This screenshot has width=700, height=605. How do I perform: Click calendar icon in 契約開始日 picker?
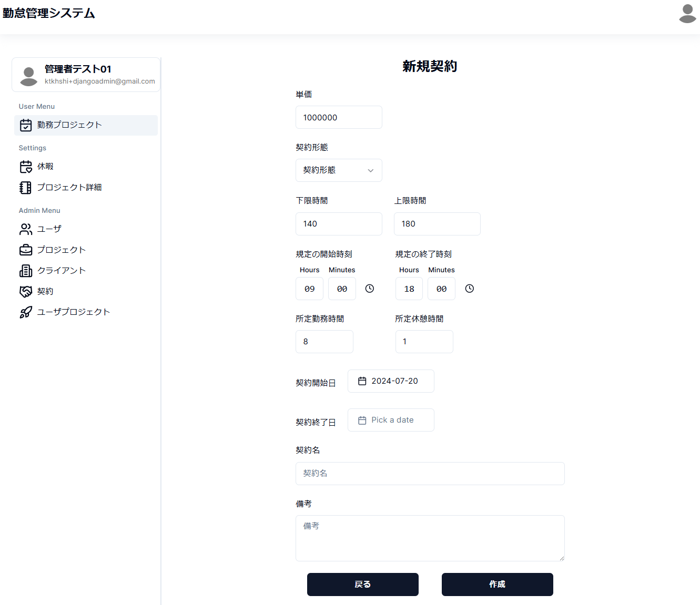362,381
